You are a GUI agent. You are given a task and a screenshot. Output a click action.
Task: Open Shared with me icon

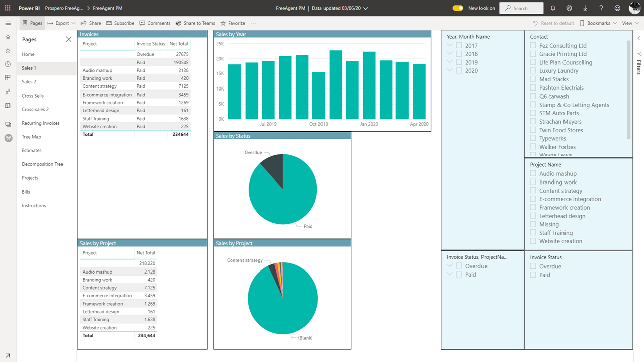[x=8, y=92]
